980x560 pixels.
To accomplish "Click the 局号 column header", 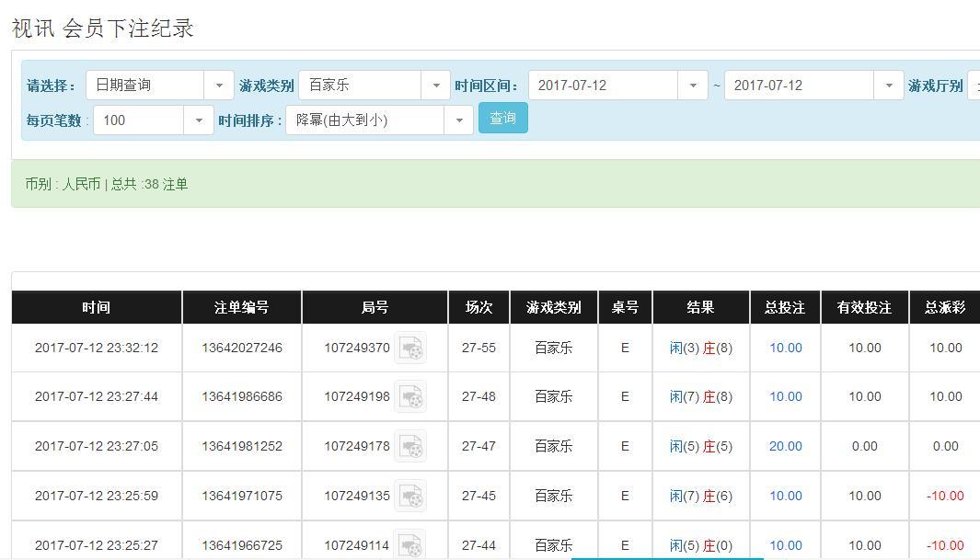I will click(x=375, y=307).
